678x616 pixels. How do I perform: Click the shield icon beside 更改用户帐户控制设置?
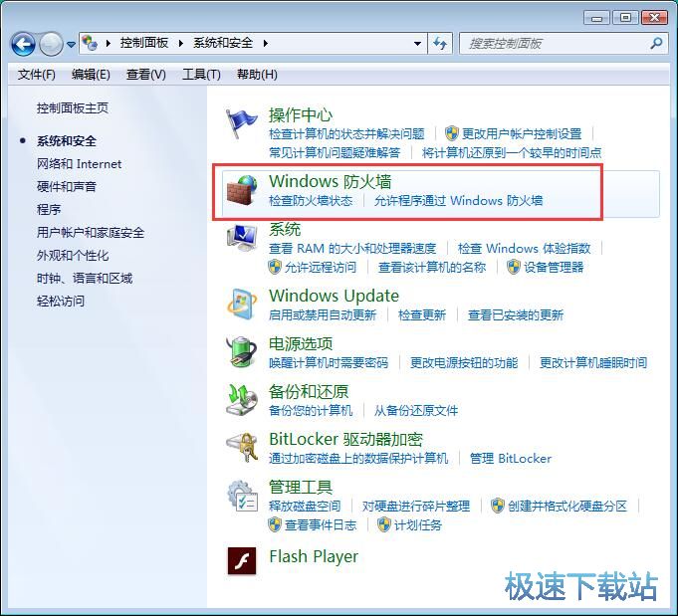point(451,133)
